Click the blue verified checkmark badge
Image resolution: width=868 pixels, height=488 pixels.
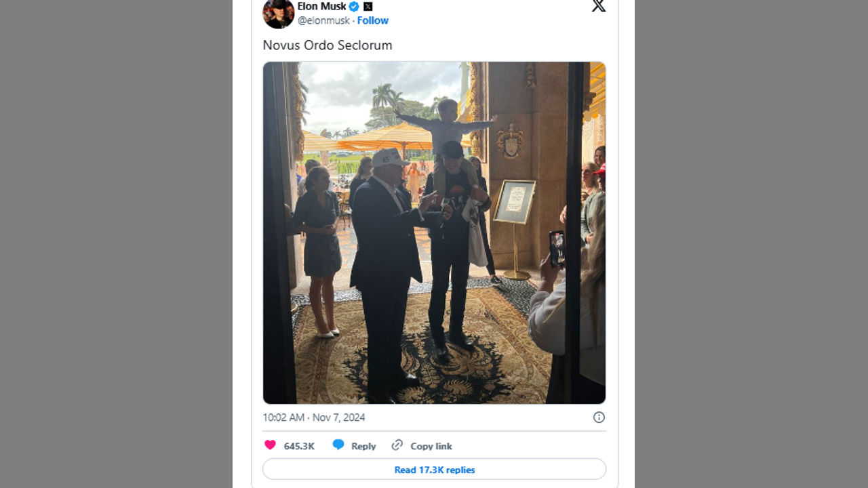[354, 7]
